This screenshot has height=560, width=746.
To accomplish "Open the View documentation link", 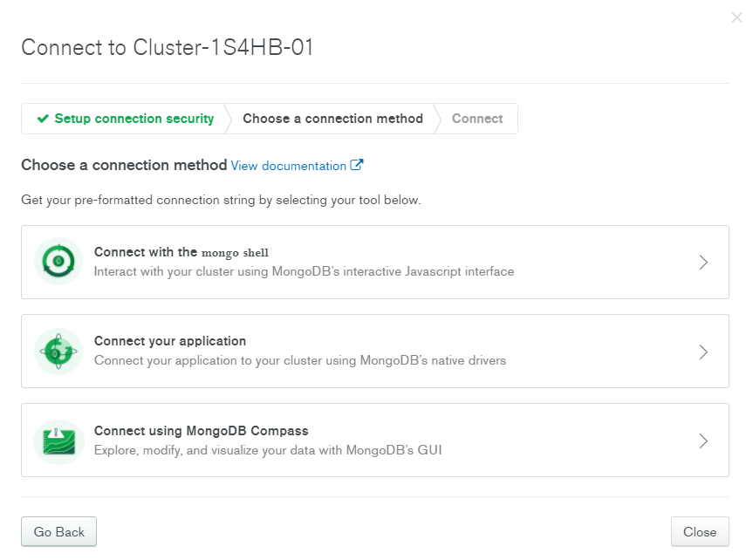I will coord(288,166).
